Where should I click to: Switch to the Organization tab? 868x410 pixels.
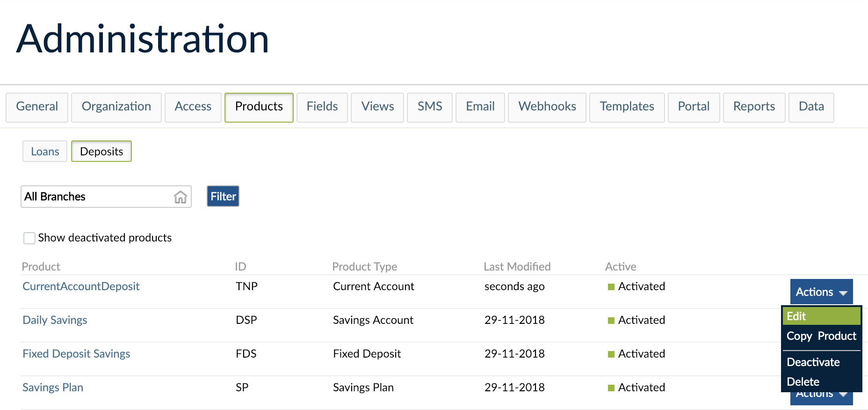coord(116,107)
